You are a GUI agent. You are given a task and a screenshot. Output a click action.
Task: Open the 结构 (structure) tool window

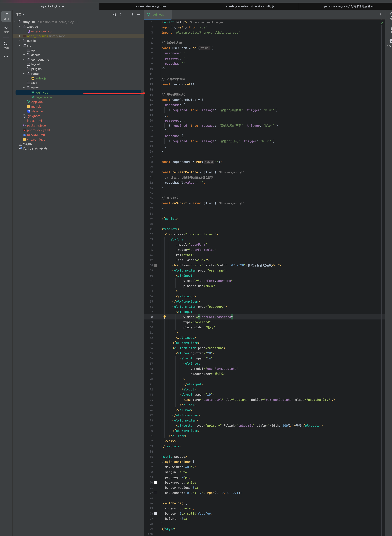pyautogui.click(x=6, y=45)
